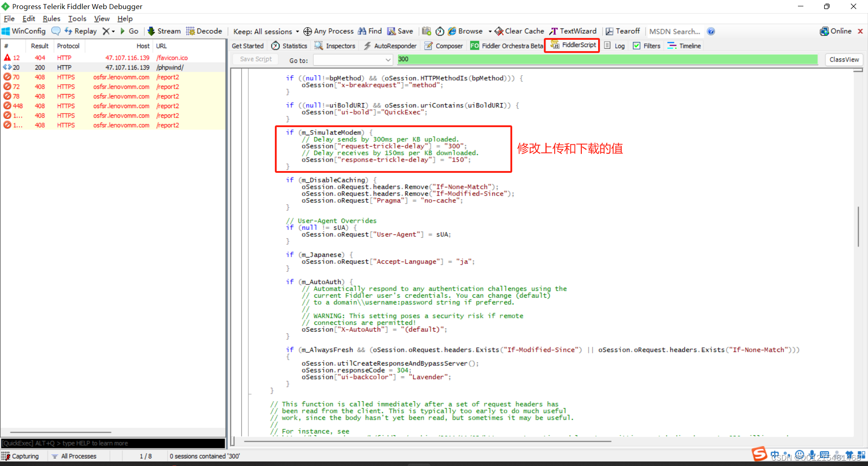Image resolution: width=868 pixels, height=466 pixels.
Task: Click the timer stopwatch icon
Action: [440, 31]
